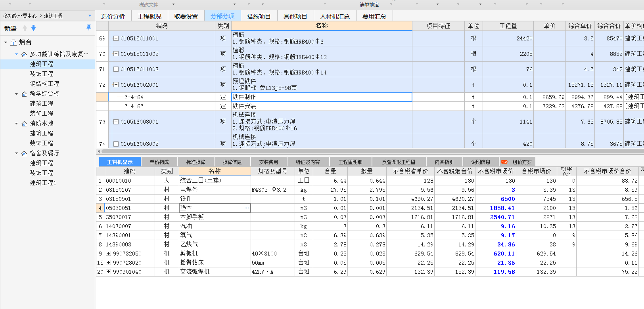644x309 pixels.
Task: Select 建筑工程 under 消防水池
Action: pyautogui.click(x=42, y=134)
